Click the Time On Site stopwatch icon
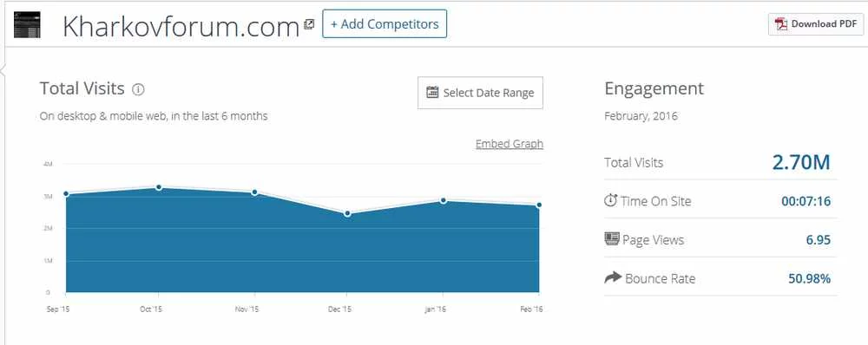Screen dimensions: 868x345 [610, 200]
